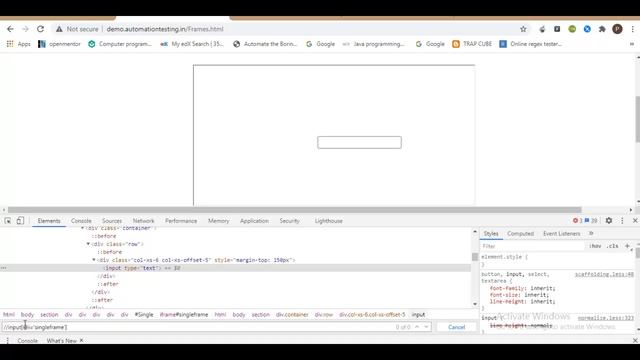Open Chrome's three-dot menu
This screenshot has height=360, width=640.
coord(633,29)
